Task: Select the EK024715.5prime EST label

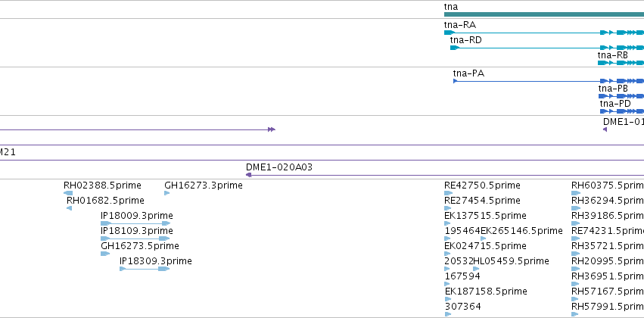Action: [x=486, y=246]
